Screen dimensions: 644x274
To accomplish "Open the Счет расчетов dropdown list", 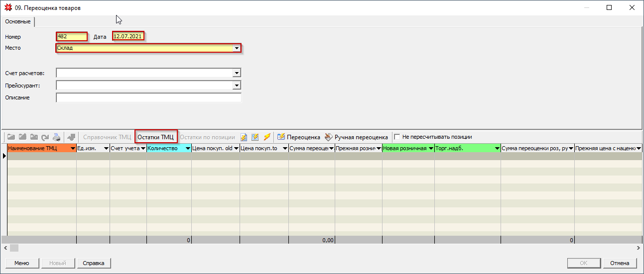I will pyautogui.click(x=237, y=73).
